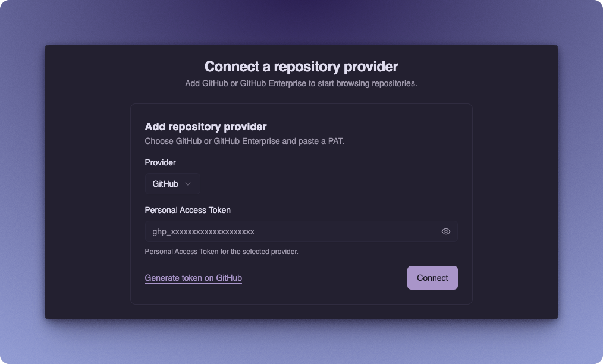Focus the ghp_ placeholder text in token field
Screen dimensions: 603x364
pyautogui.click(x=203, y=231)
